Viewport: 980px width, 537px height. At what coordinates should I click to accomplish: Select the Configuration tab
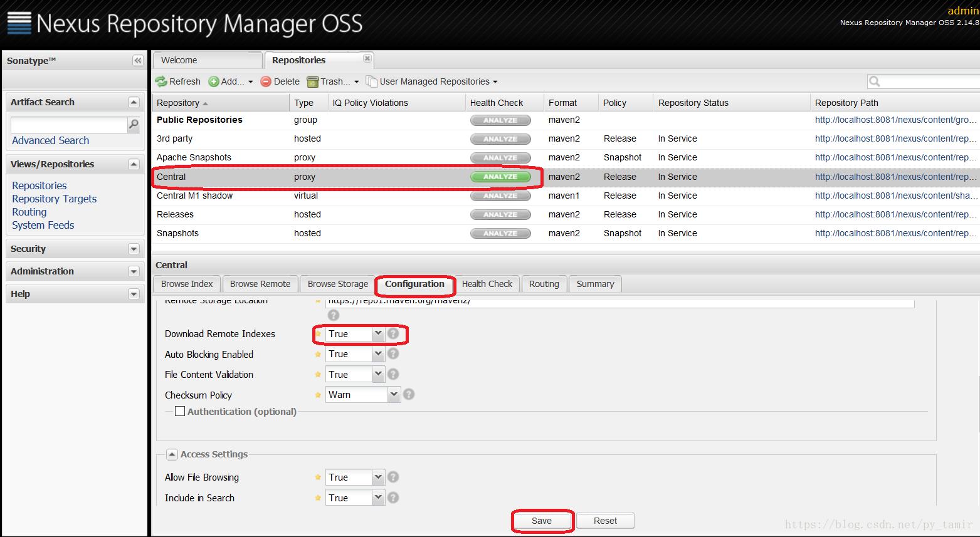(x=414, y=284)
